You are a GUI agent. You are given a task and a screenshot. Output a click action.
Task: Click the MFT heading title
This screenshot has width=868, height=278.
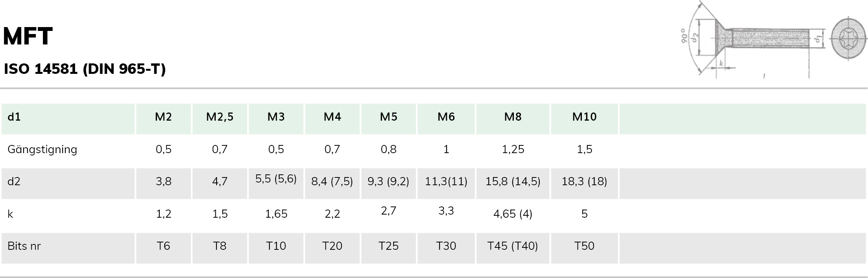(28, 37)
